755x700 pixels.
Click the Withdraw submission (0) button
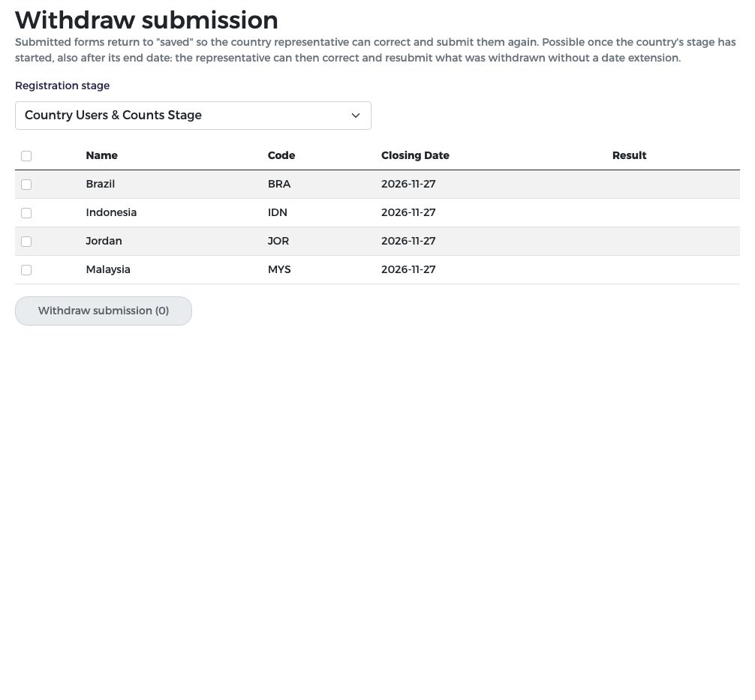(104, 311)
